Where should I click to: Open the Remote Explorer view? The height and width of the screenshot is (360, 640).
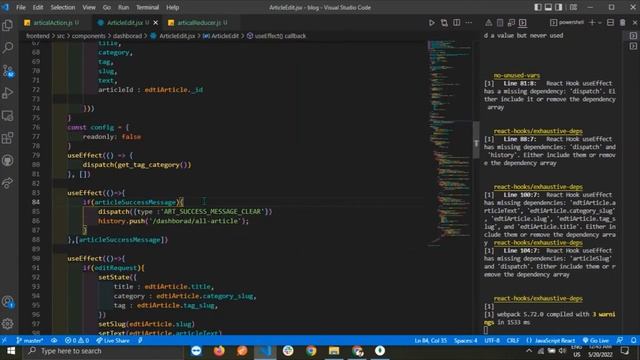tap(8, 116)
